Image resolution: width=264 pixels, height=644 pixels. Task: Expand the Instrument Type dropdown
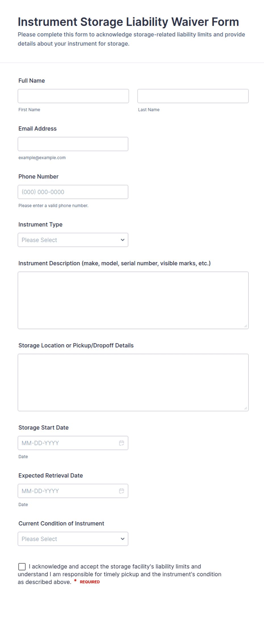(73, 240)
